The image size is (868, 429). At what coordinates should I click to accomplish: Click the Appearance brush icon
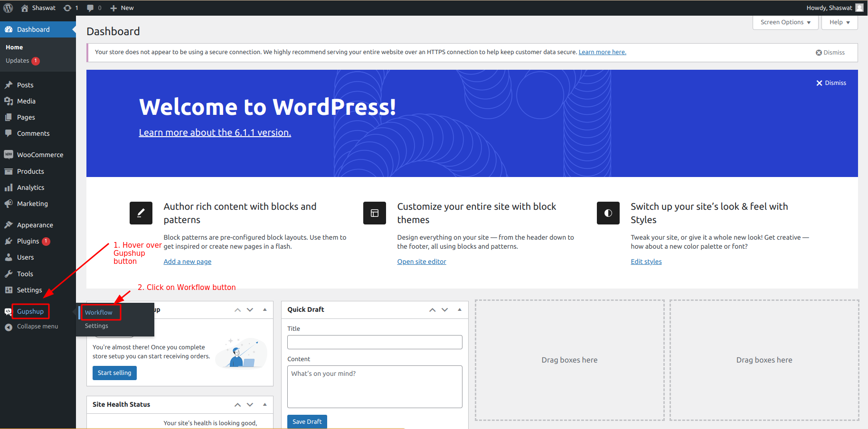(x=9, y=225)
